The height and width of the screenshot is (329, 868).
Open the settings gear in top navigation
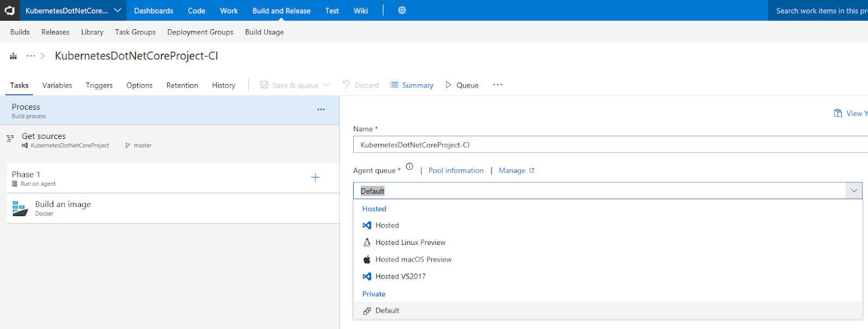coord(402,10)
